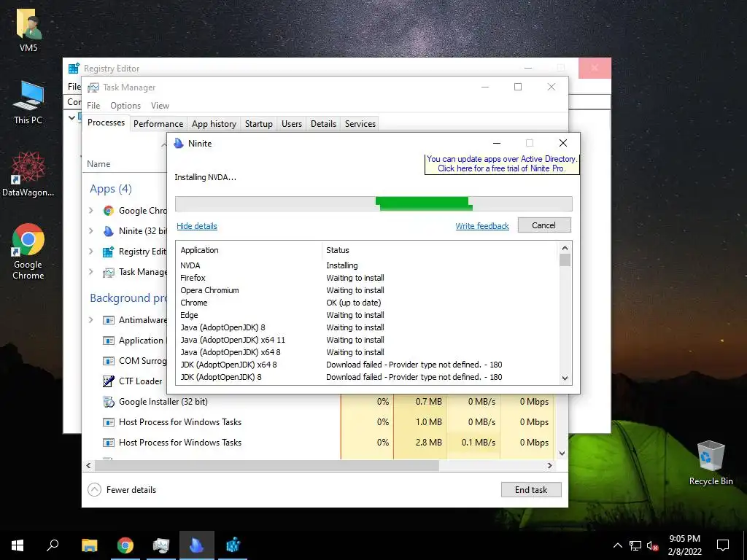This screenshot has height=560, width=747.
Task: Click the Ninite title bar app icon
Action: point(179,144)
